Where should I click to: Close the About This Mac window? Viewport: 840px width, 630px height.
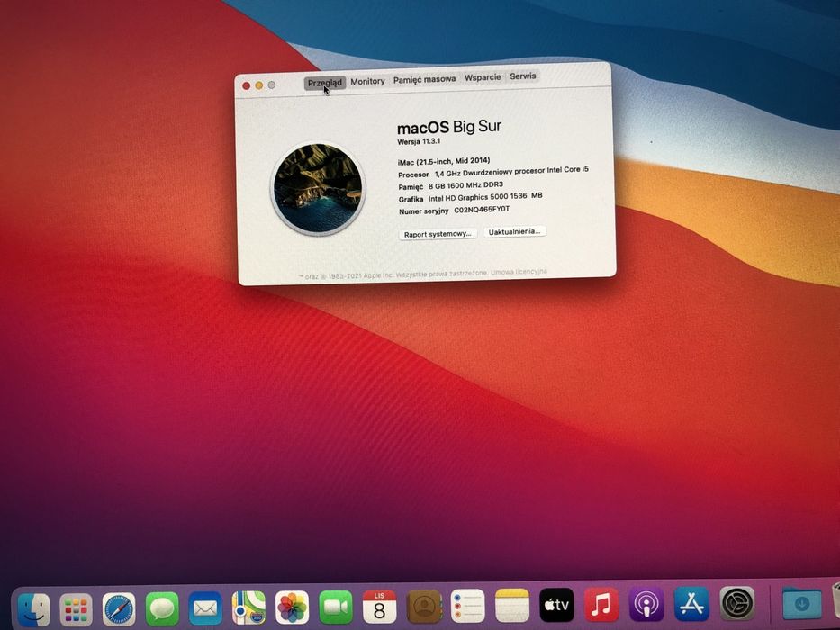click(x=247, y=85)
